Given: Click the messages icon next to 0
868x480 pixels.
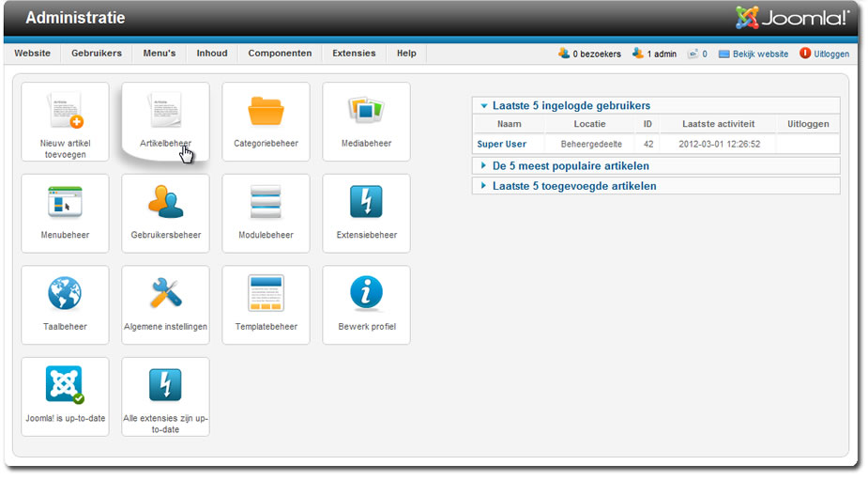Looking at the screenshot, I should pos(693,54).
